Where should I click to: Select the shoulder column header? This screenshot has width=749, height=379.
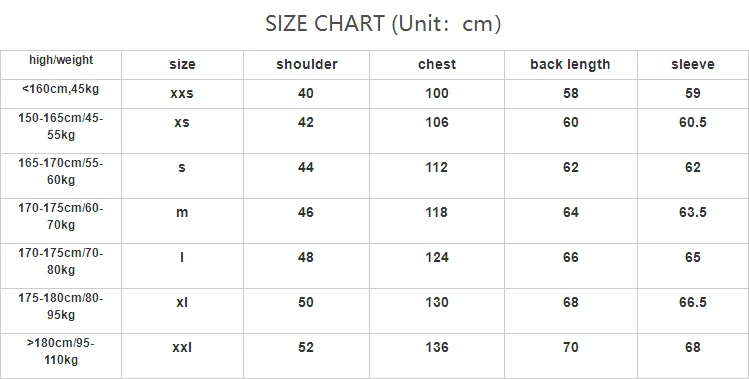(x=307, y=65)
